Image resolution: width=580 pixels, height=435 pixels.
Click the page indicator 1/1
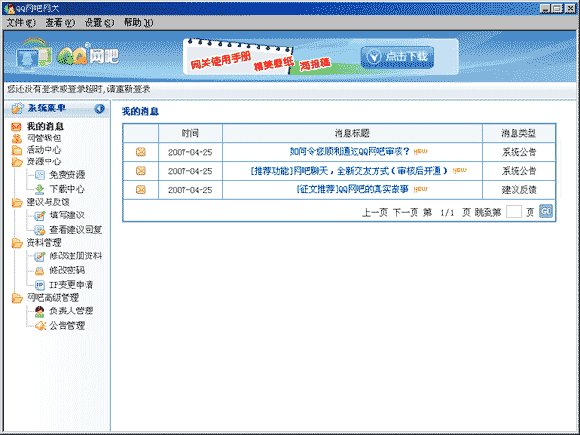447,213
